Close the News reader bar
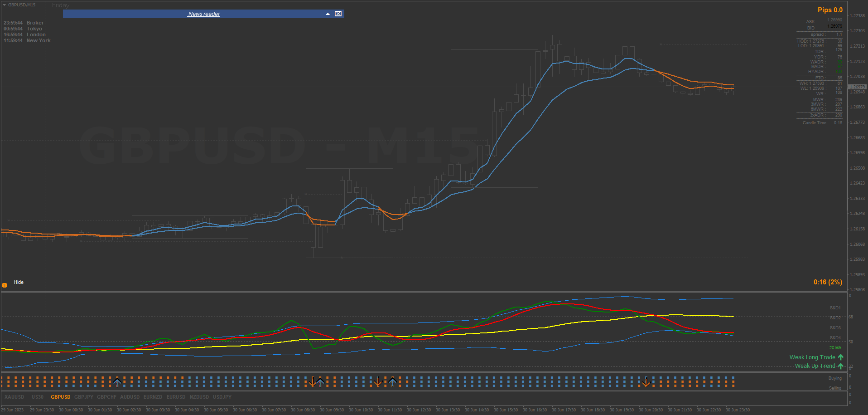Screen dimensions: 868x415 (x=338, y=14)
